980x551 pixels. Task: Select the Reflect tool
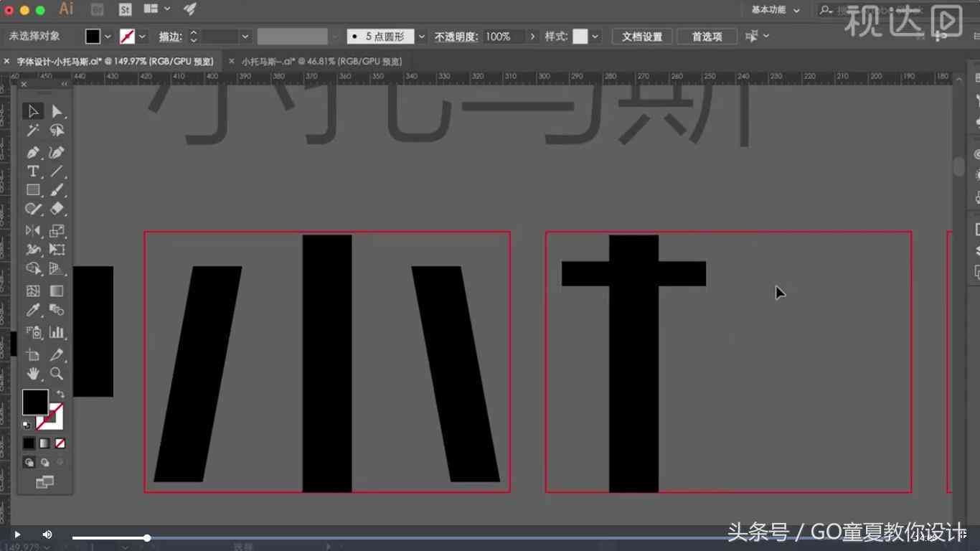pos(33,230)
